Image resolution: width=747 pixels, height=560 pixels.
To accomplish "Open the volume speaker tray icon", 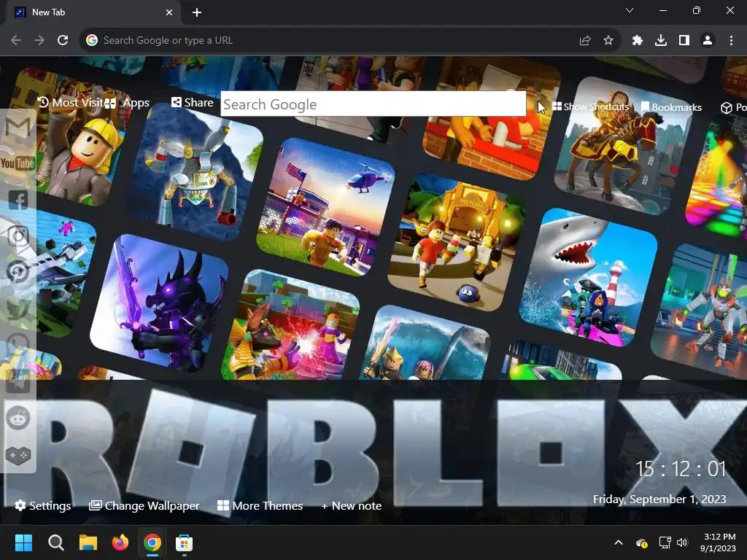I will click(682, 542).
